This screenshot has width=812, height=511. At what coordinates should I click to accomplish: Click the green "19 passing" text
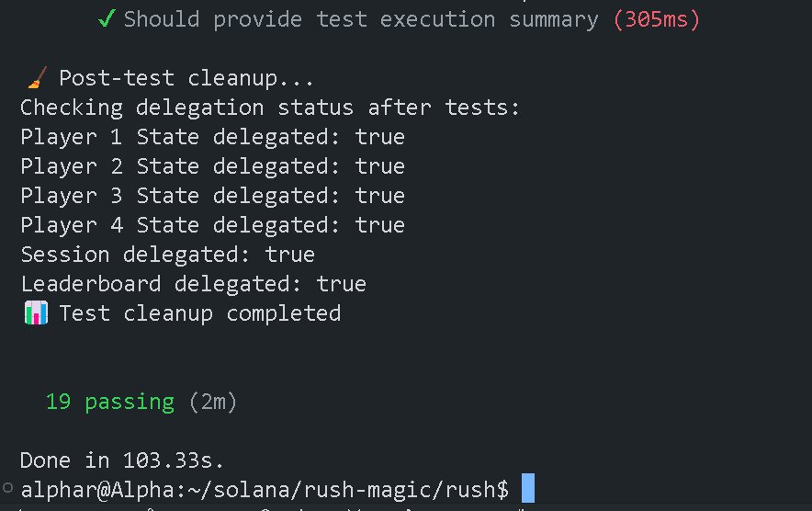tap(109, 402)
